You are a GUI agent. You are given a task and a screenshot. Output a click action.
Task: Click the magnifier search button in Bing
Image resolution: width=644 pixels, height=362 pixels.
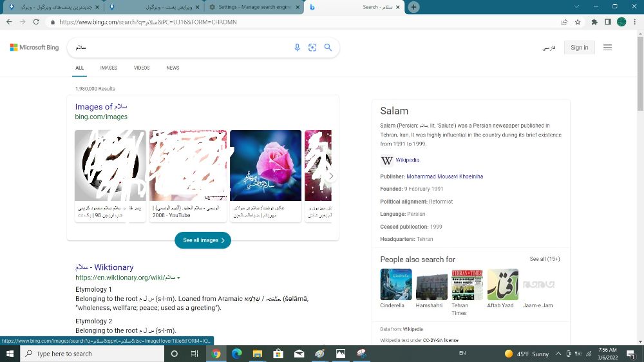(x=328, y=47)
